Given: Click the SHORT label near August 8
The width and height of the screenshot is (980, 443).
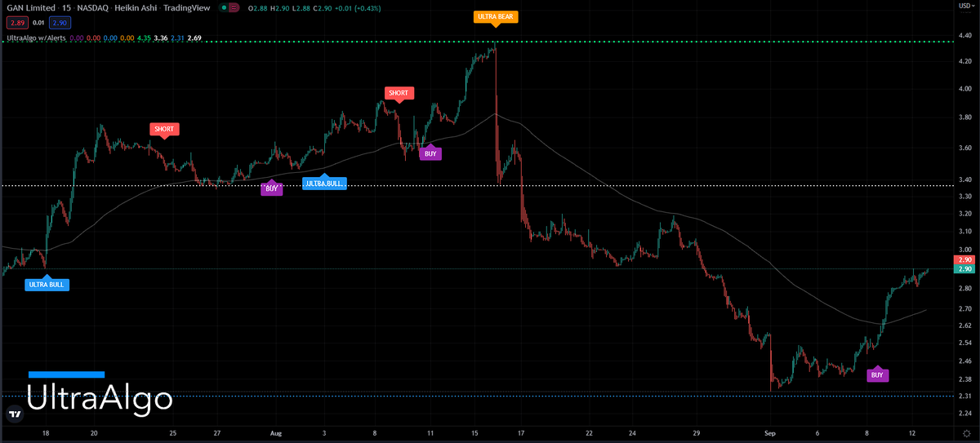Looking at the screenshot, I should point(399,93).
